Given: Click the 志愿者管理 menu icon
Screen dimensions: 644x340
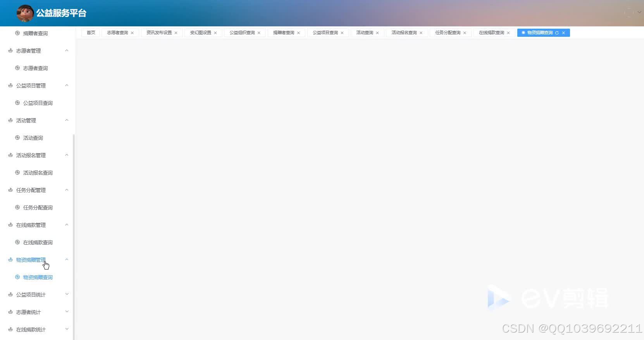Looking at the screenshot, I should (x=10, y=51).
